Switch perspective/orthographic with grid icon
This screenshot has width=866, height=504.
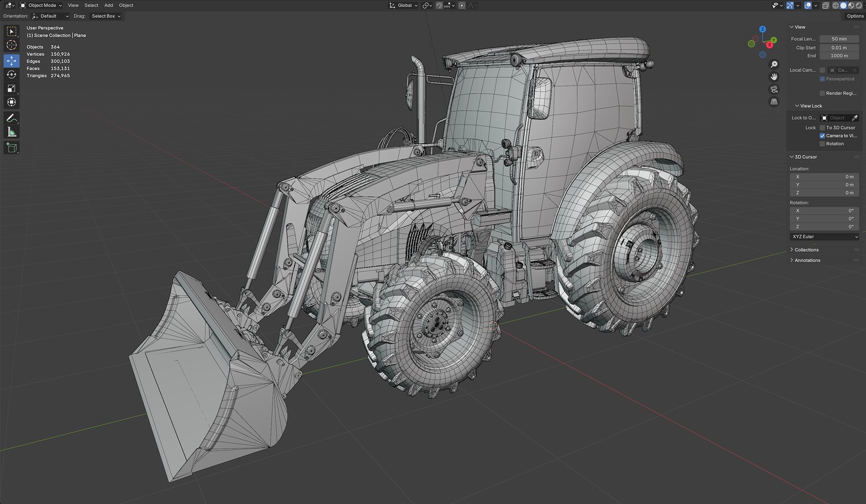pyautogui.click(x=774, y=102)
